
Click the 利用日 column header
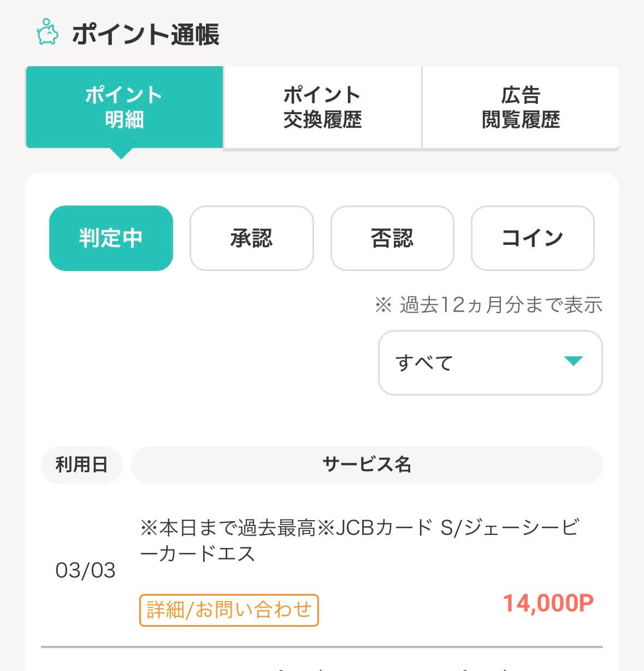[x=81, y=465]
